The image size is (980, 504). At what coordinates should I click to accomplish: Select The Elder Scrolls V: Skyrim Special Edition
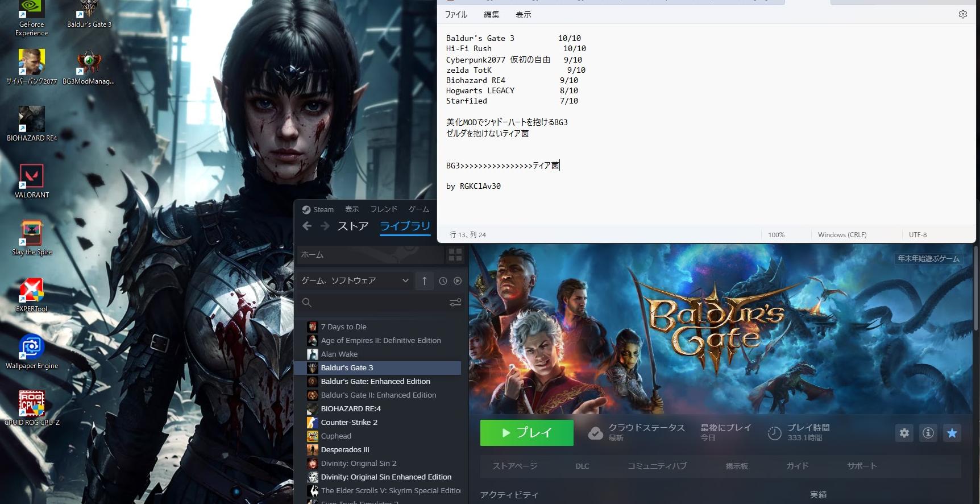378,490
